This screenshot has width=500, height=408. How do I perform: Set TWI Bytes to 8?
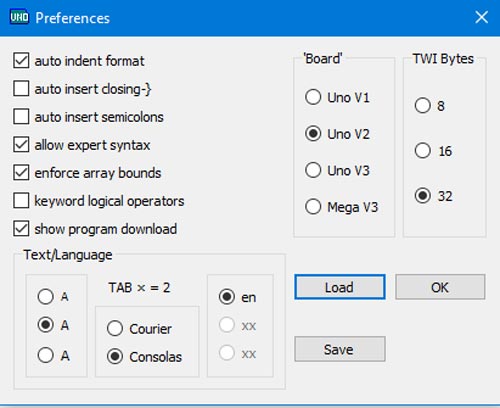coord(423,106)
